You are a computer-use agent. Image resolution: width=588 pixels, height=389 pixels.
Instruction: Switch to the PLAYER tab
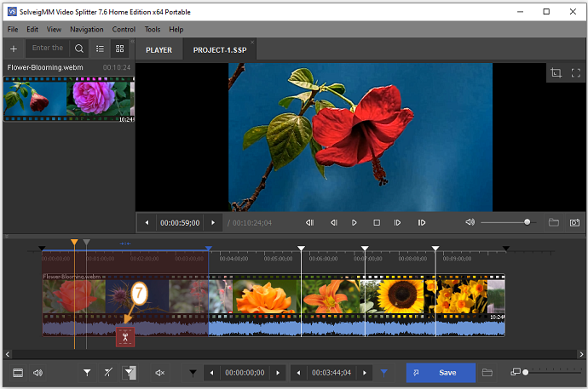point(159,49)
